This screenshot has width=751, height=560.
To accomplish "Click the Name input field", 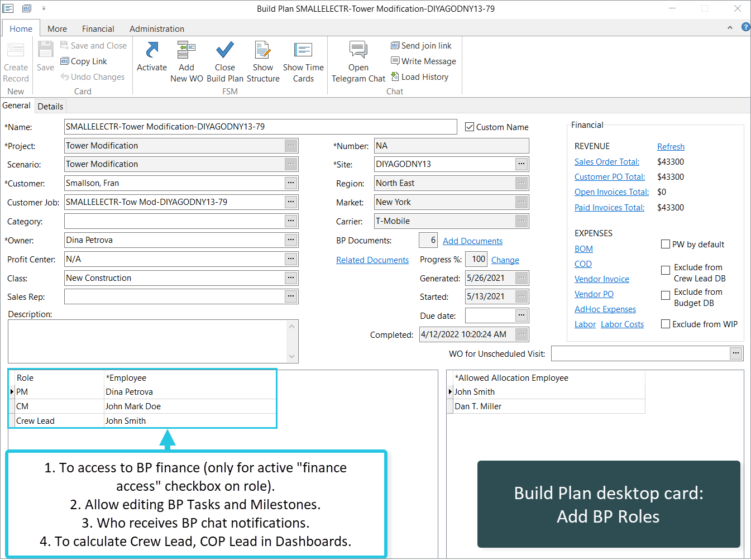I will tap(261, 127).
